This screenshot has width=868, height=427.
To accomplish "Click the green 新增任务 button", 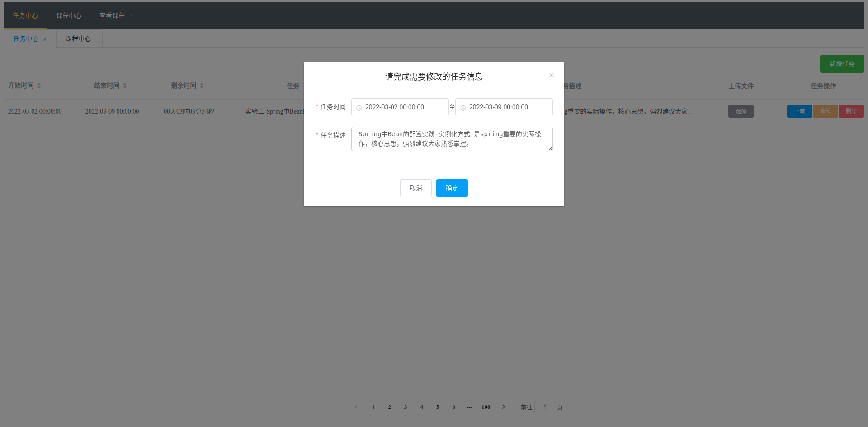I will point(842,64).
